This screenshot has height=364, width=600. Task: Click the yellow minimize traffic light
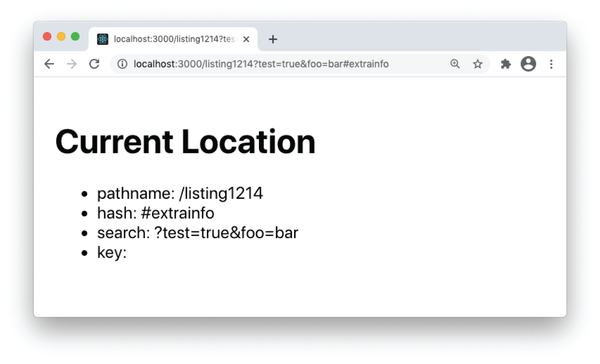point(61,36)
